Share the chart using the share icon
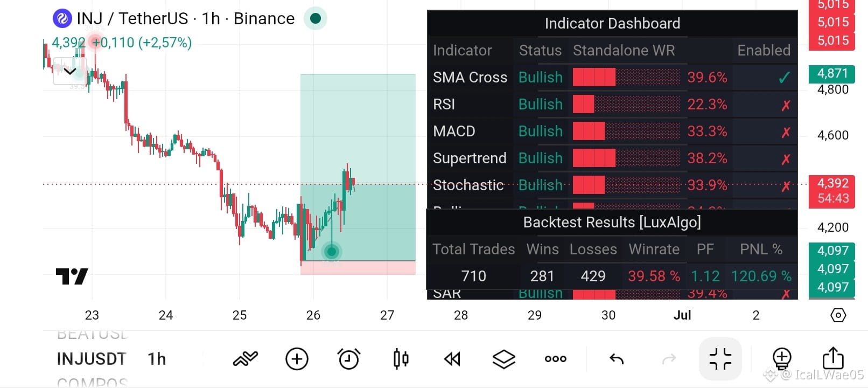 pos(833,358)
